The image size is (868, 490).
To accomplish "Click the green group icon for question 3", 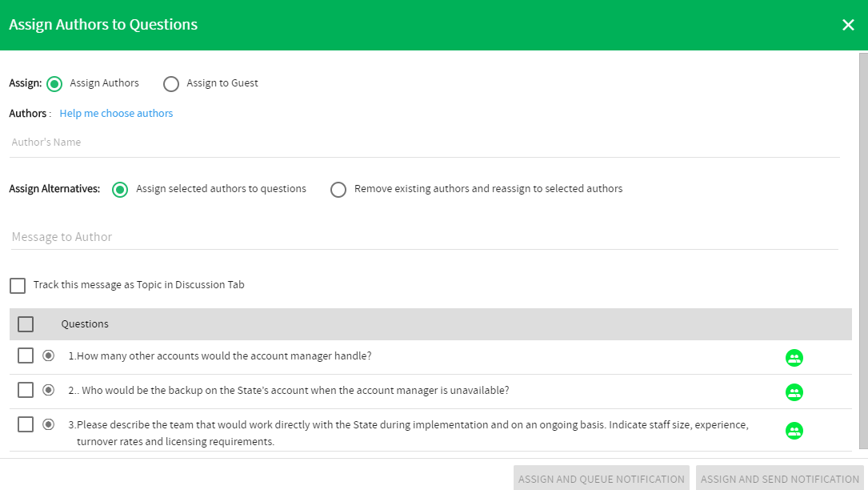I will 794,431.
